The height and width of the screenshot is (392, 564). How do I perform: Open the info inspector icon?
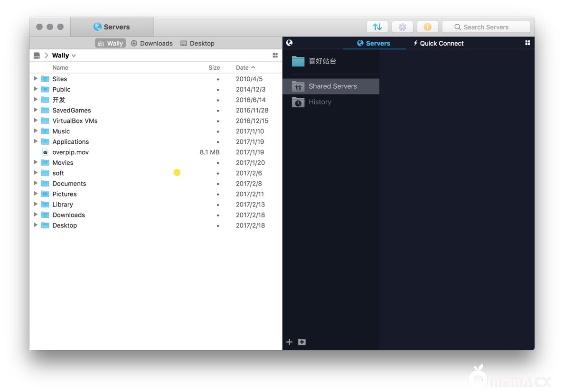(427, 27)
